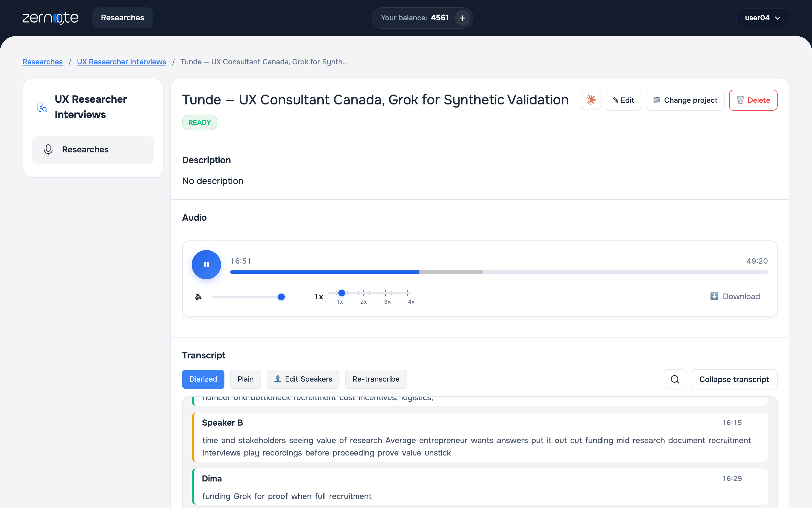Screen dimensions: 812x508
Task: Click Re-transcribe button
Action: tap(376, 379)
